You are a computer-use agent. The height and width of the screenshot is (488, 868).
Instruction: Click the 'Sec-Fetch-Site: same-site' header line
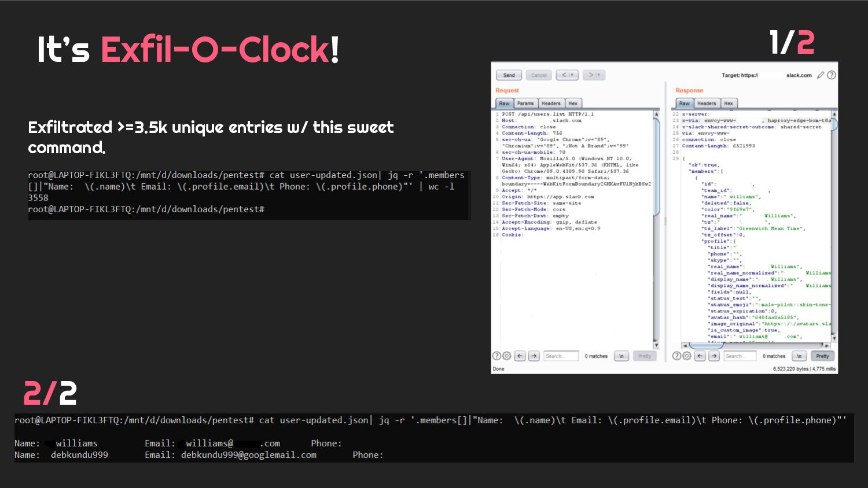point(541,203)
